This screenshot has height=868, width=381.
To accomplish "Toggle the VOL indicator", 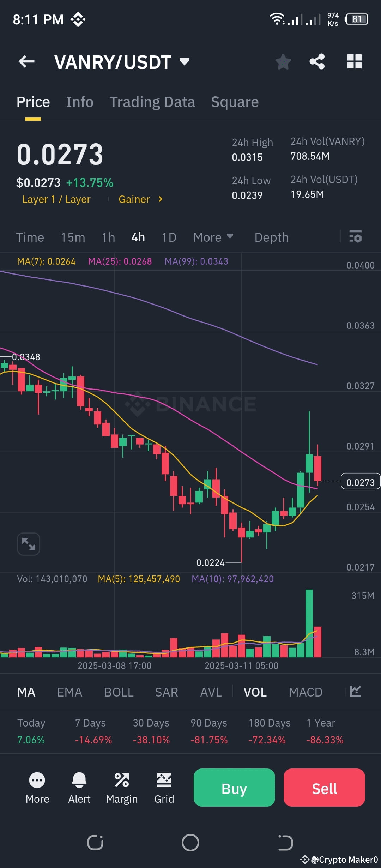I will tap(255, 692).
